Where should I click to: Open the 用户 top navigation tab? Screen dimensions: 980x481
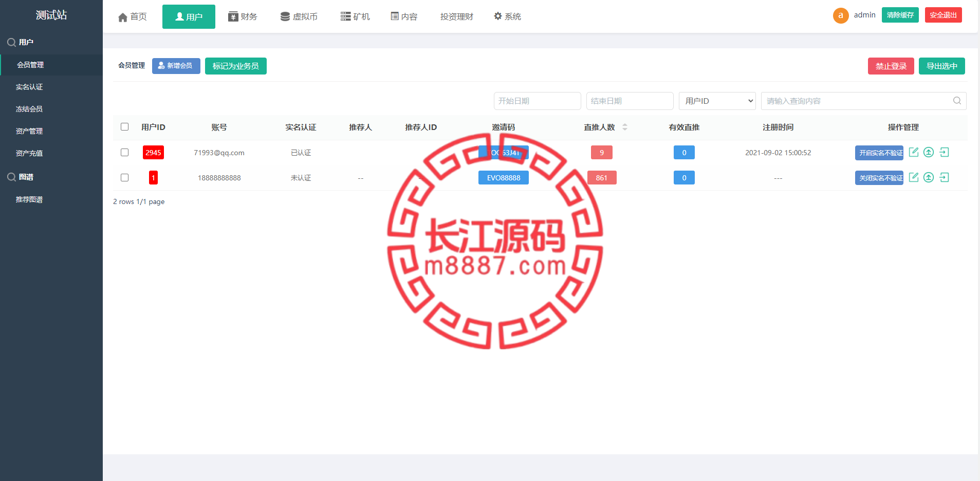tap(189, 16)
